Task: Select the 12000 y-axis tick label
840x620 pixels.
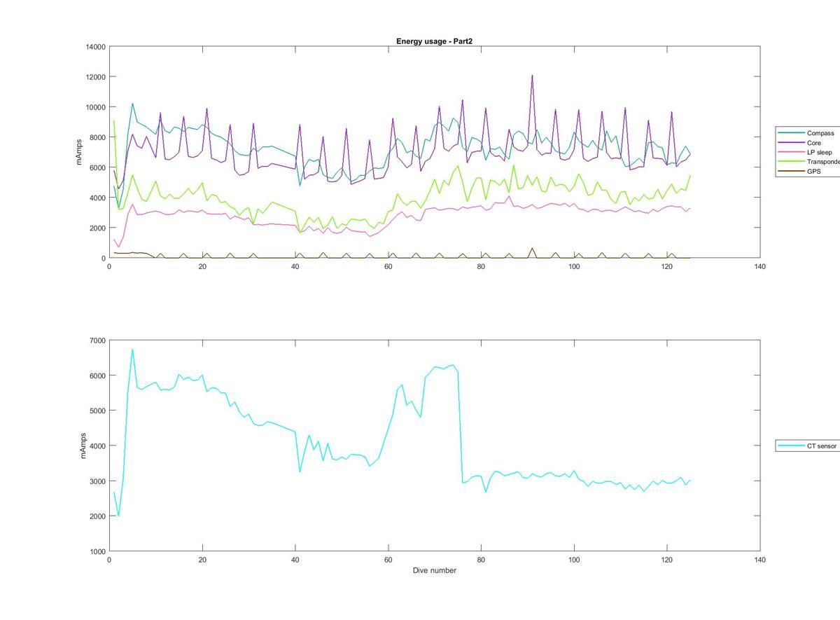Action: pyautogui.click(x=96, y=77)
